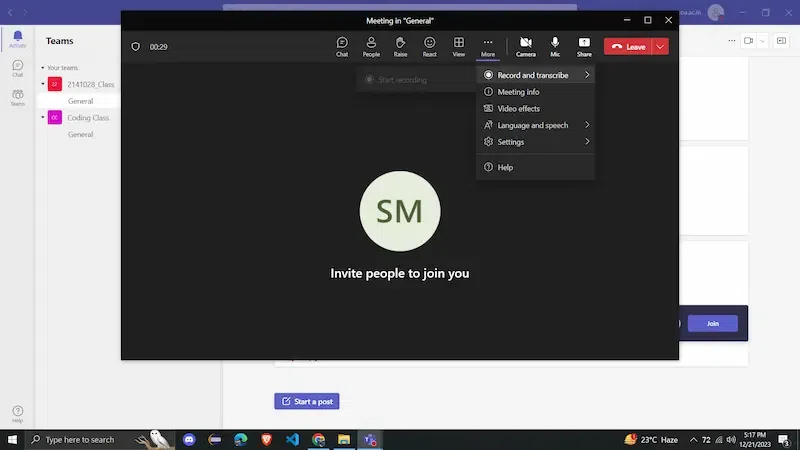This screenshot has height=450, width=800.
Task: Expand Record and transcribe submenu
Action: pos(535,75)
